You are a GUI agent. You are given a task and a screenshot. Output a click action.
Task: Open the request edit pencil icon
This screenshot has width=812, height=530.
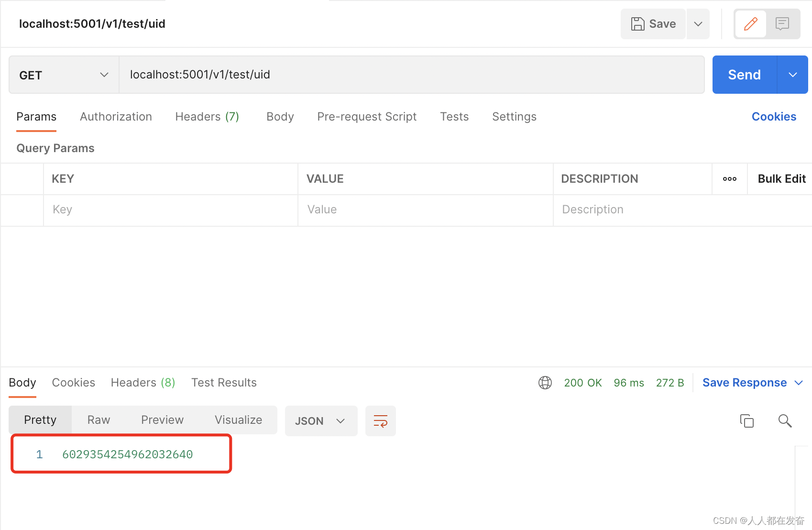750,23
